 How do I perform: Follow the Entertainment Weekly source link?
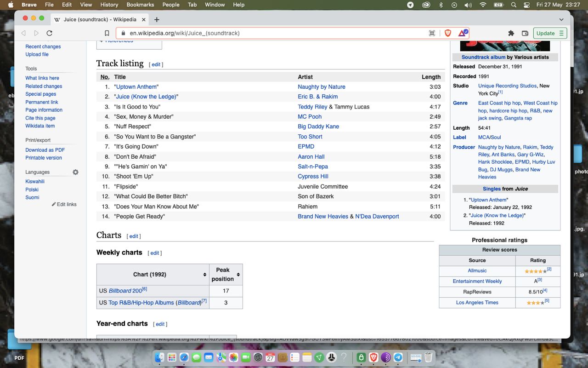click(x=477, y=282)
